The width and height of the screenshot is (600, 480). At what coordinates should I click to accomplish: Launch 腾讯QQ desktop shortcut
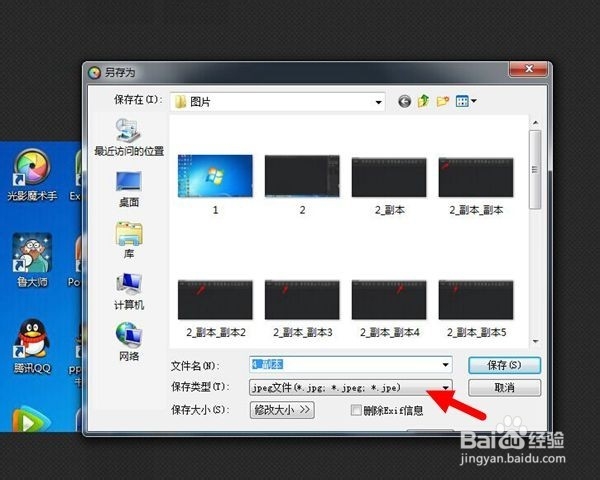(32, 346)
